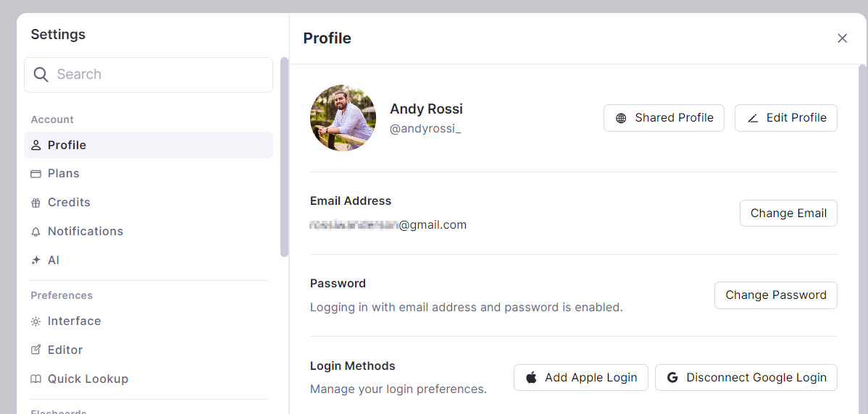Viewport: 868px width, 414px height.
Task: Go to Notifications settings
Action: point(85,232)
